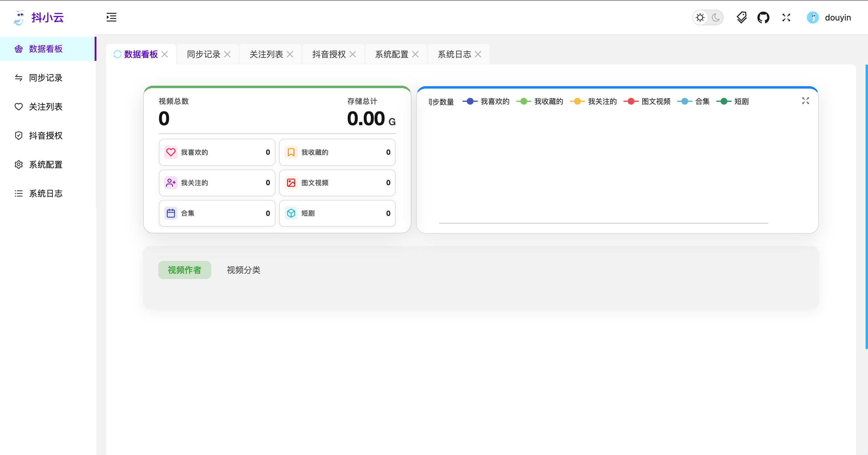
Task: Select the 视频作者 button
Action: coord(185,270)
